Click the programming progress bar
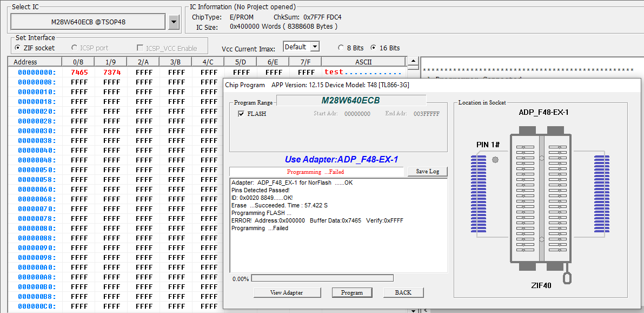Viewport: 644px width, 313px height. (x=322, y=278)
